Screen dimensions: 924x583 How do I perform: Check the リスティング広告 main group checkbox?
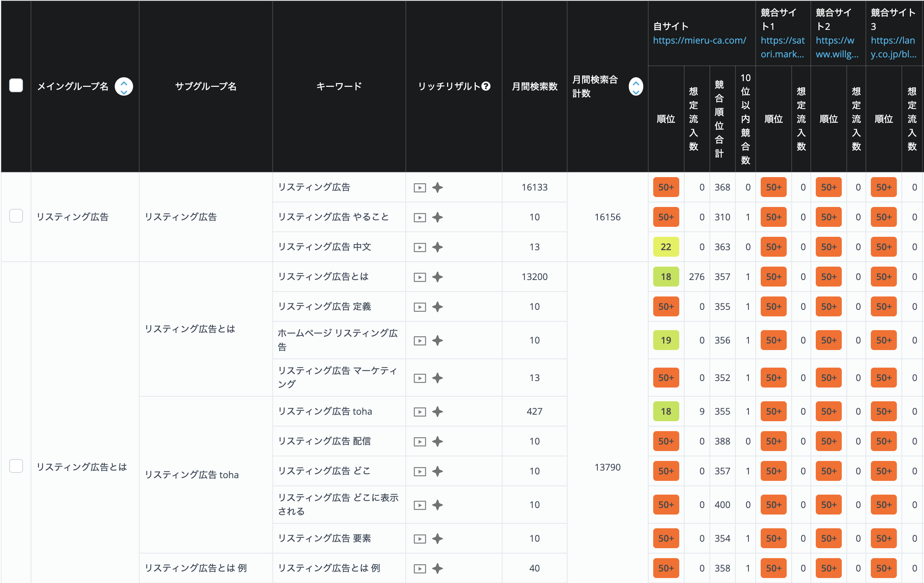pyautogui.click(x=16, y=216)
